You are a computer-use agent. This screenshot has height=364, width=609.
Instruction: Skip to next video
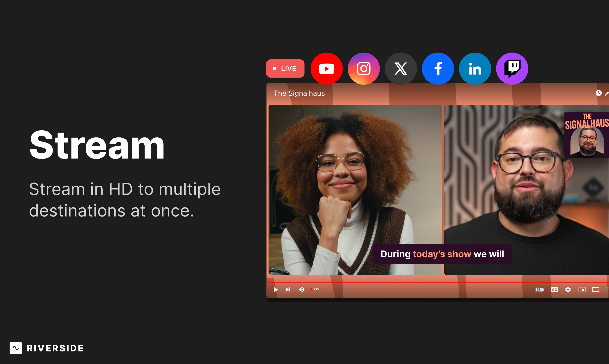288,290
